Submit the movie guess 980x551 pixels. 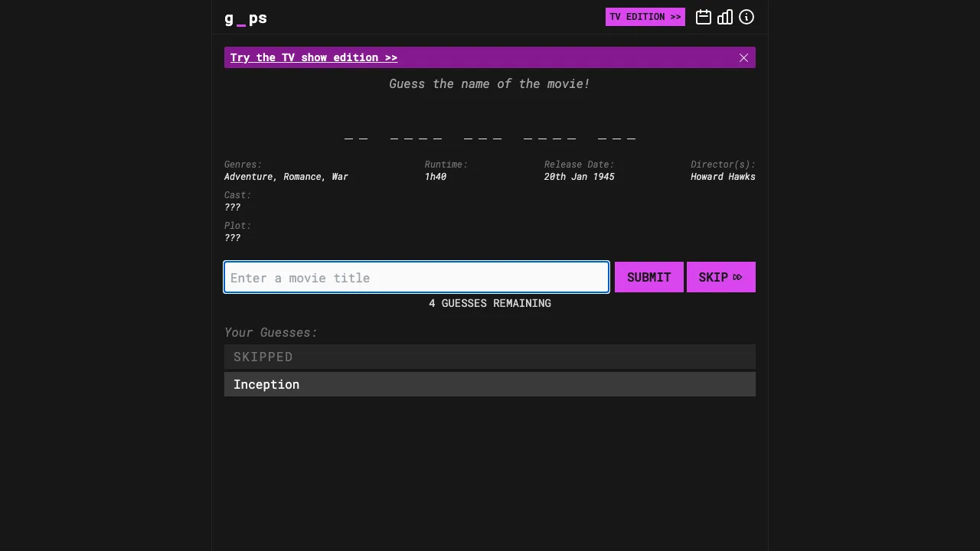(649, 277)
